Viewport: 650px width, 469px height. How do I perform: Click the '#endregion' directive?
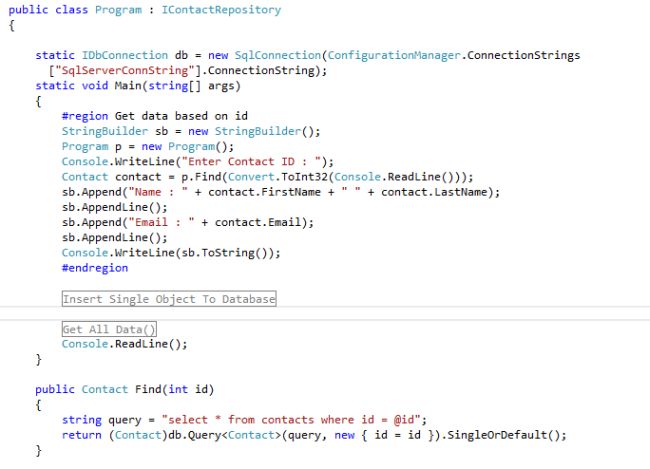tap(95, 268)
